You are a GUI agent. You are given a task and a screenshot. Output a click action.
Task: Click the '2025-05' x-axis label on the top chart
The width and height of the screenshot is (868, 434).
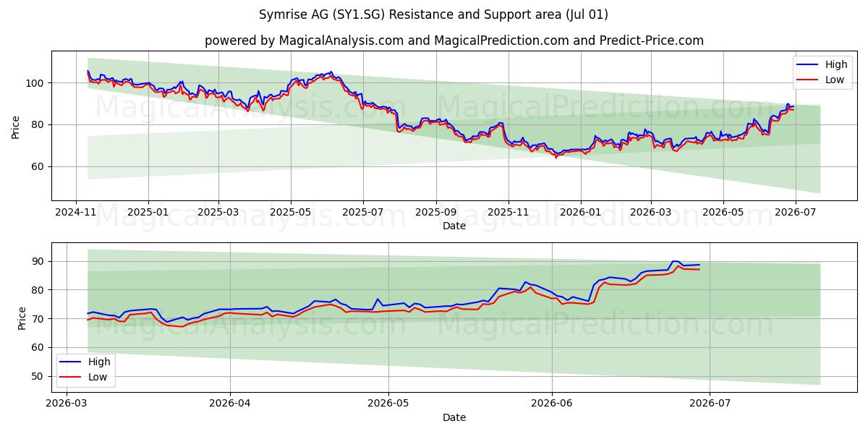tap(291, 213)
